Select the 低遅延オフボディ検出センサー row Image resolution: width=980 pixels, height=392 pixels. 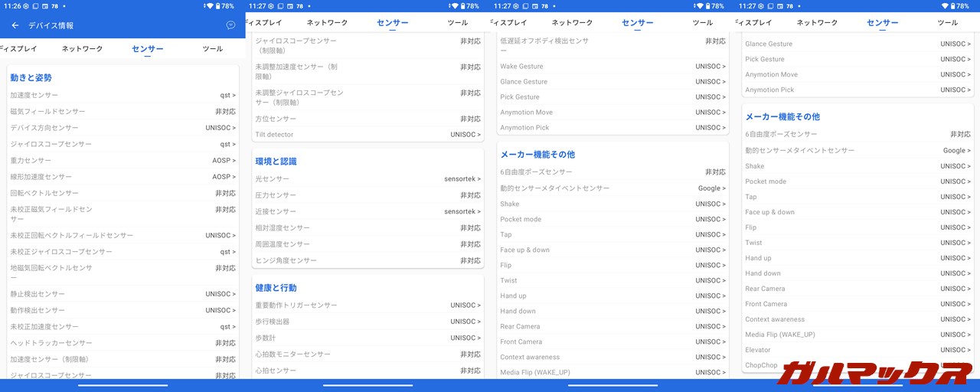coord(612,45)
